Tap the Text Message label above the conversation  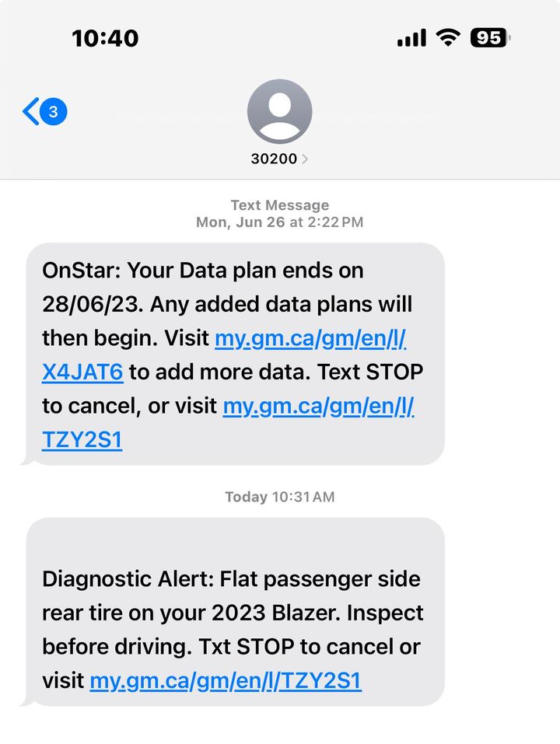279,205
